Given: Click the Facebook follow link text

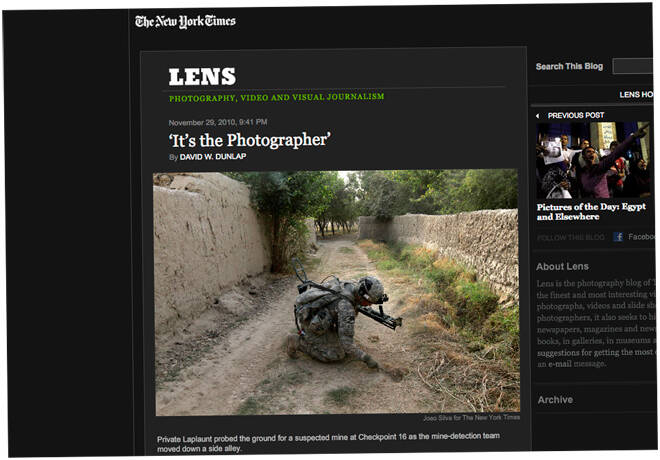Looking at the screenshot, I should [x=641, y=237].
